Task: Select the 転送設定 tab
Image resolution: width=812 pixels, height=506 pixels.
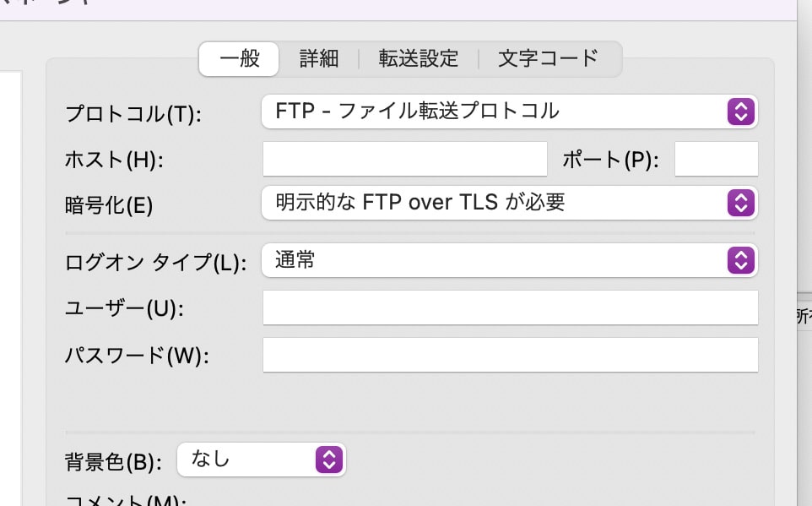Action: click(x=419, y=58)
